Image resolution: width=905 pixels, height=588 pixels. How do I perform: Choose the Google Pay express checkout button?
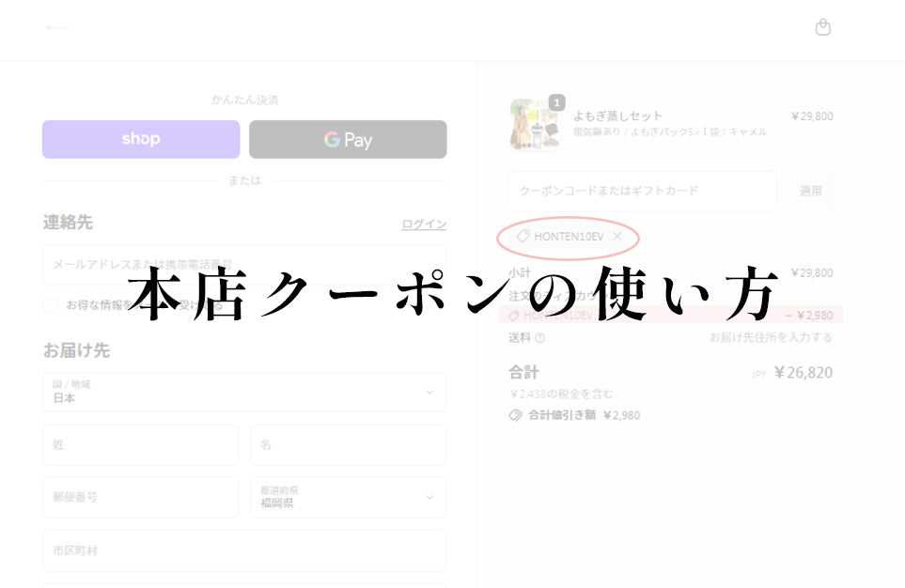[348, 139]
